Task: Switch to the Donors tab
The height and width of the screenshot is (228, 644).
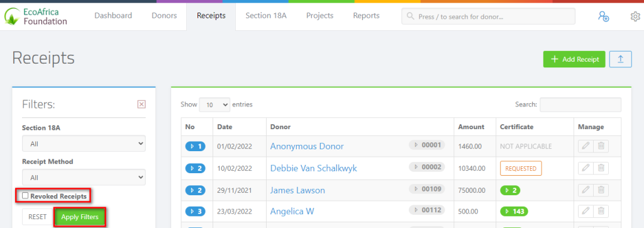Action: pyautogui.click(x=164, y=16)
